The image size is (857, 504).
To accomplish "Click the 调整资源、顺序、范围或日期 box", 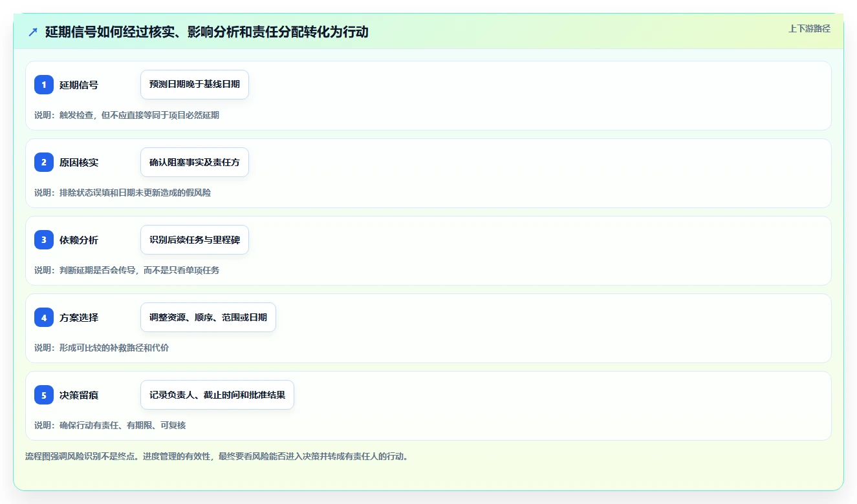I will [208, 317].
